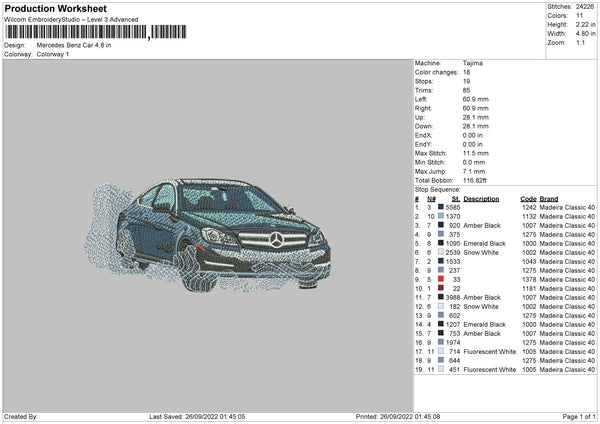Click the dark red swatch in stop 10
Screen dimensions: 600x424
[441, 288]
